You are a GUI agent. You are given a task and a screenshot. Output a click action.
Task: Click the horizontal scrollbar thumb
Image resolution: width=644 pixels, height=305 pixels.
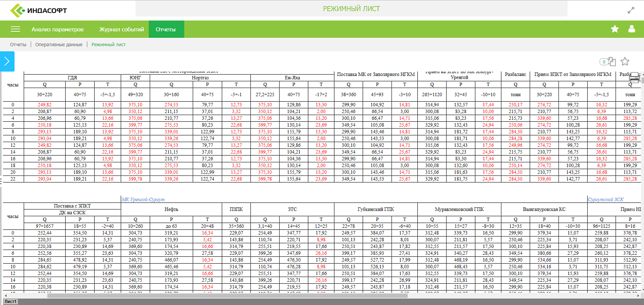(227, 295)
